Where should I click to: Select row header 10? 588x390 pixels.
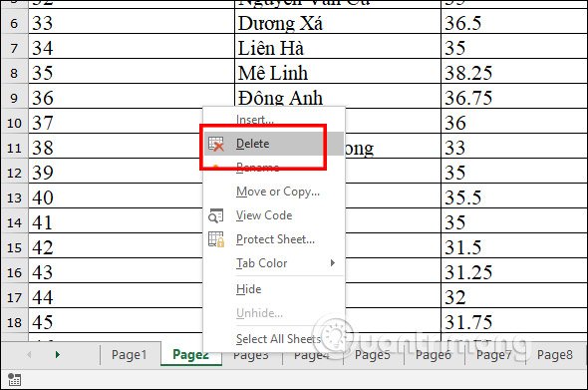click(x=14, y=123)
